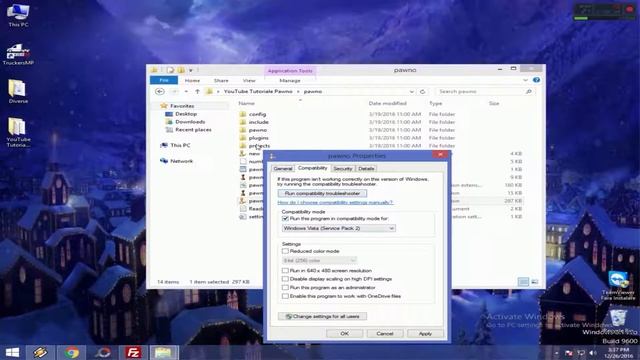Select the plugins folder
640x360 pixels.
pos(259,138)
